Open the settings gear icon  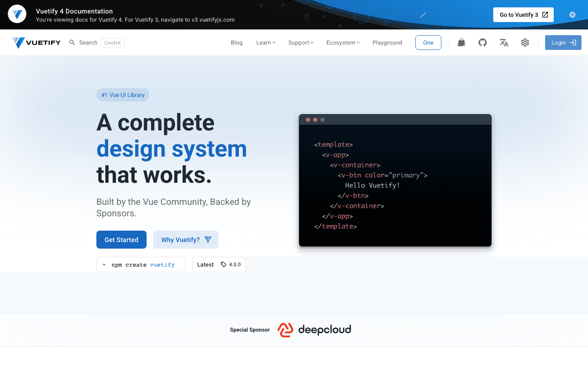coord(525,42)
